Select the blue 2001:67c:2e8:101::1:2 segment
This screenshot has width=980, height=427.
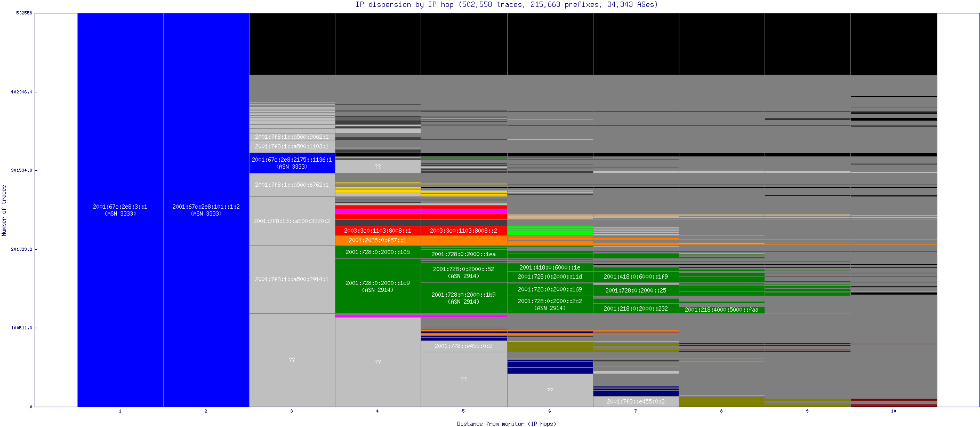(206, 210)
